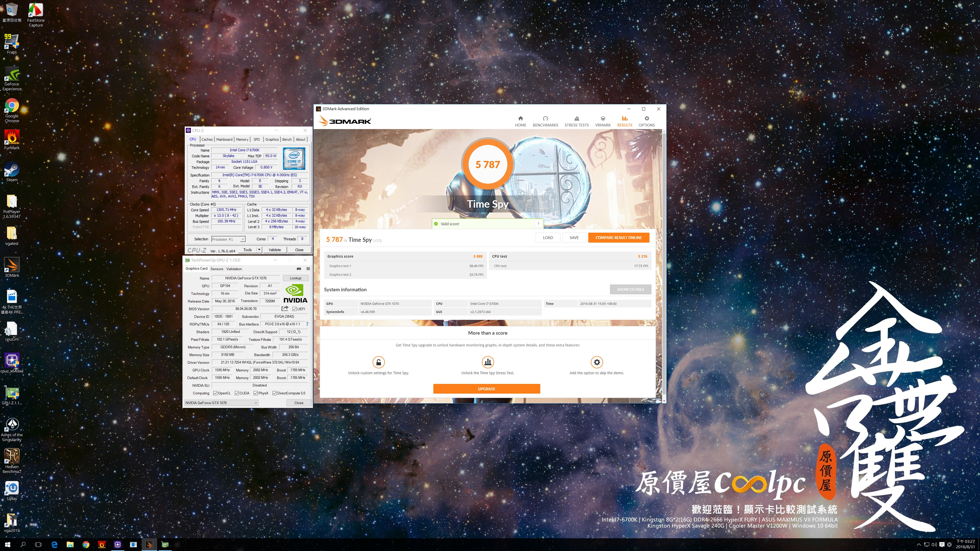The image size is (980, 551).
Task: Switch to the Graphics tab in CPU-Z
Action: tap(272, 140)
